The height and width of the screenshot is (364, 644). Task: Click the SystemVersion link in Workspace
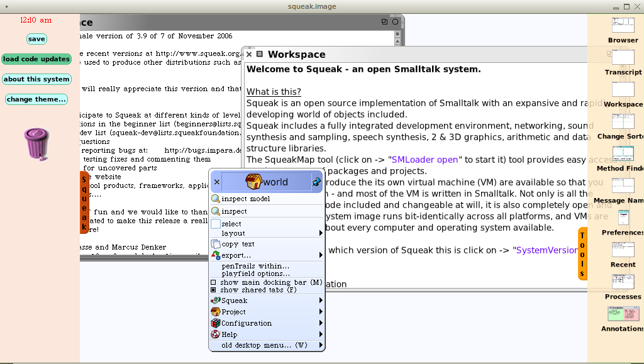547,250
